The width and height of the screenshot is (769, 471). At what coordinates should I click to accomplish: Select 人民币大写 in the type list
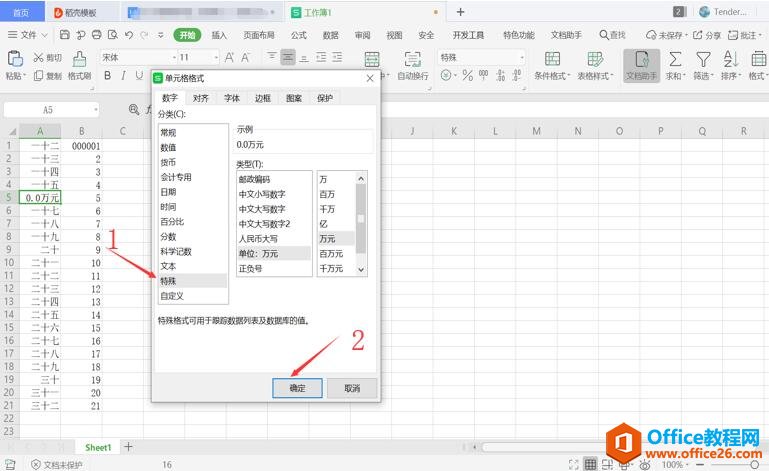(274, 238)
